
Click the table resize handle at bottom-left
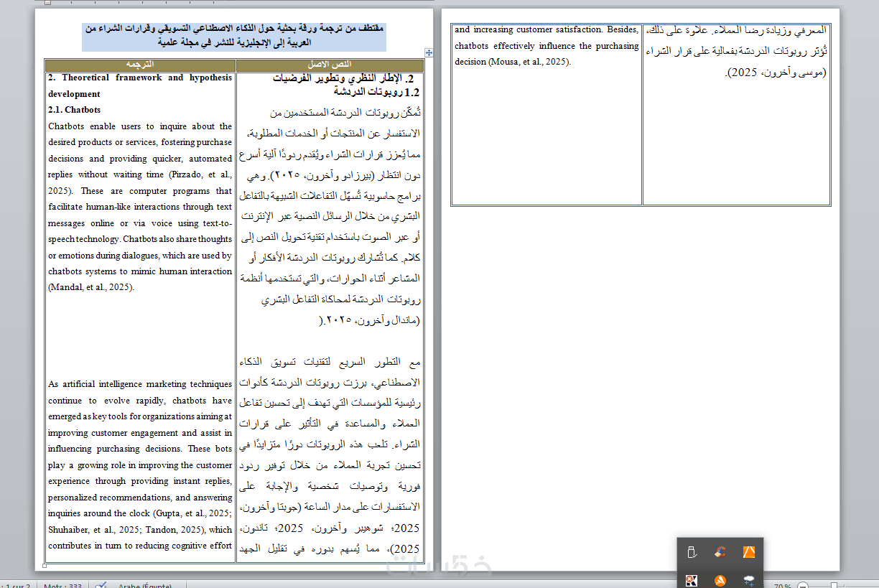46,566
